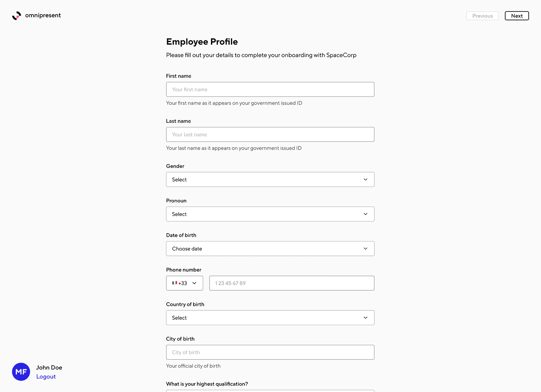This screenshot has height=392, width=541.
Task: Click the City of birth input field
Action: coord(270,352)
